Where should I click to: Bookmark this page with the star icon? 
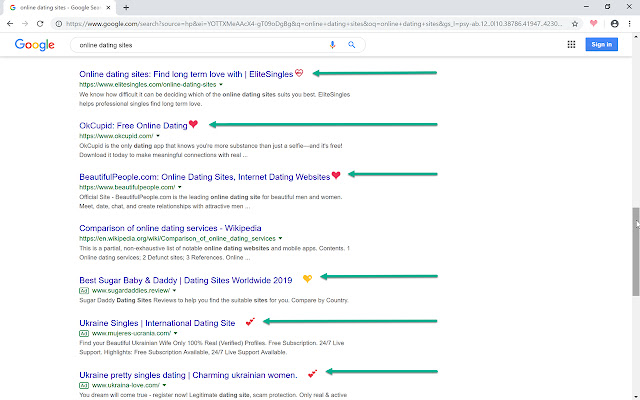tap(575, 24)
